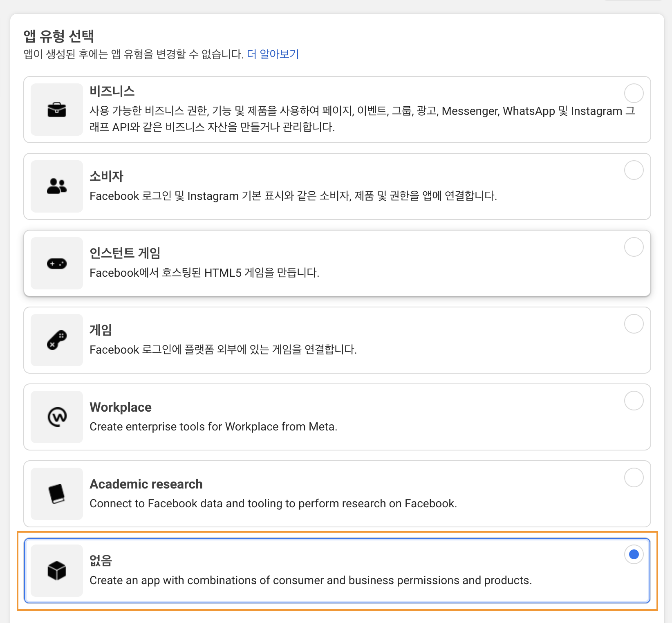The width and height of the screenshot is (672, 623).
Task: Select the 비즈니스 radio button
Action: (634, 93)
